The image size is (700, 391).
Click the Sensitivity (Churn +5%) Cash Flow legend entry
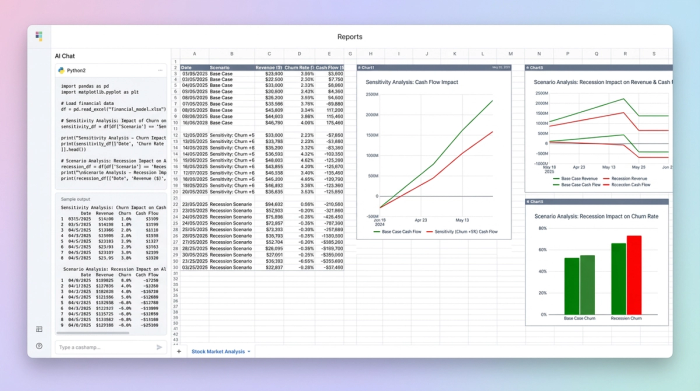[462, 232]
